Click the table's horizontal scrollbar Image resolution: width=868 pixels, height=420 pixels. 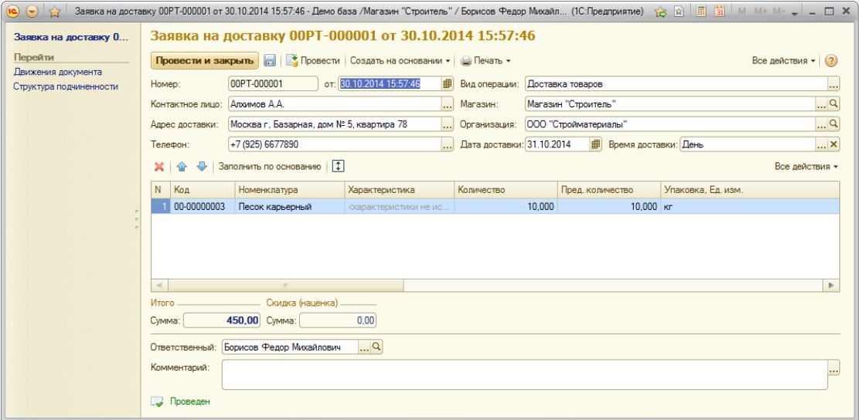tap(286, 285)
